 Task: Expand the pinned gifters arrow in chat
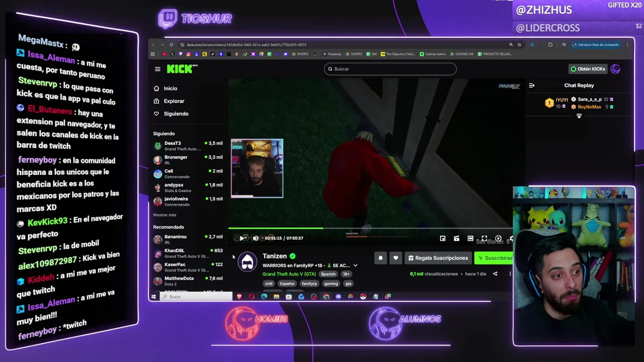579,116
